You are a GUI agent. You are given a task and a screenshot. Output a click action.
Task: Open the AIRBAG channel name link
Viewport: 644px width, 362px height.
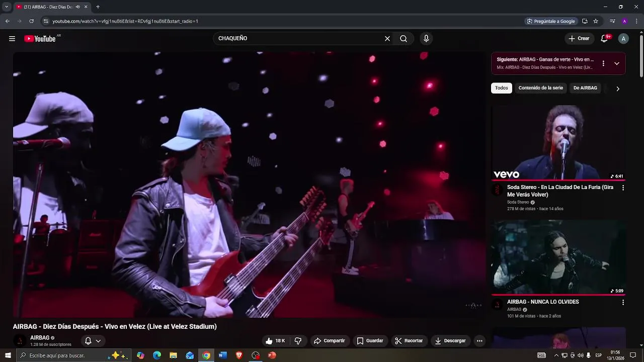tap(40, 338)
